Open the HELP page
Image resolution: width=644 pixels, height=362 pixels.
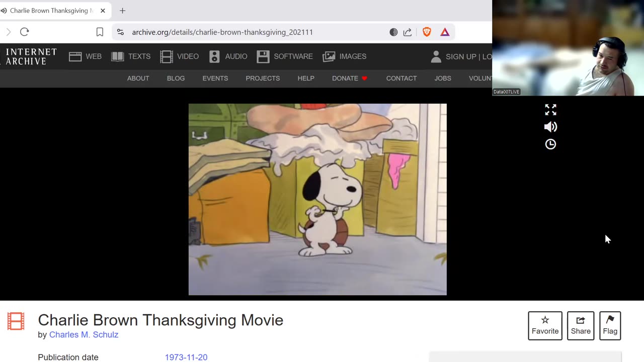[306, 78]
